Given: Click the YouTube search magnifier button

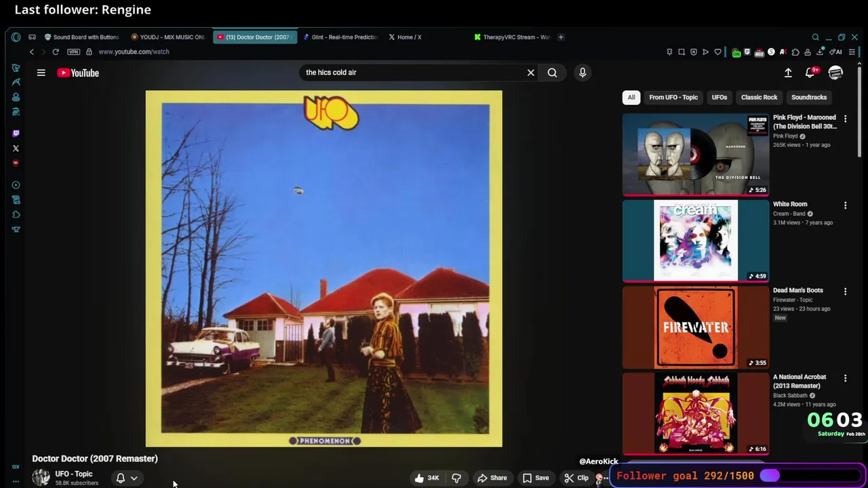Looking at the screenshot, I should point(552,73).
